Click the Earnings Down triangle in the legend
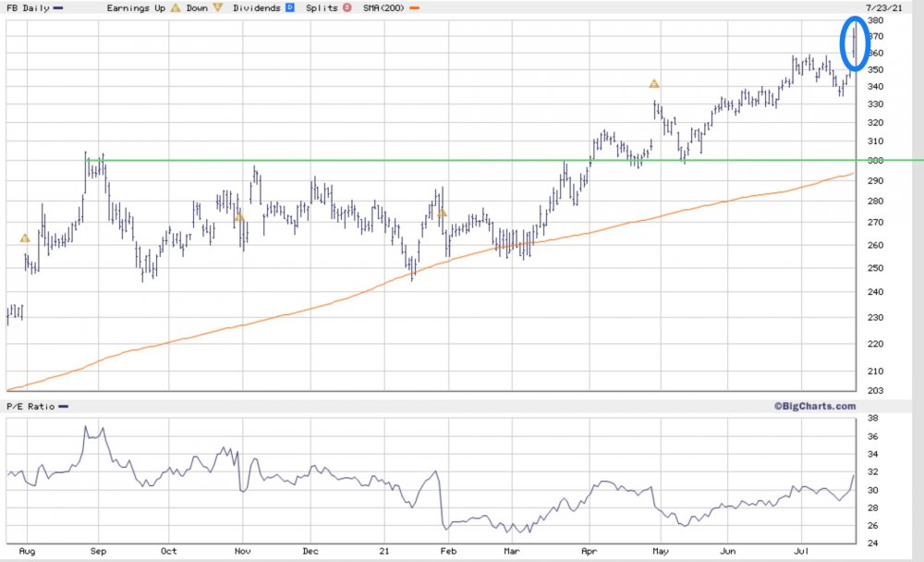This screenshot has width=924, height=562. pos(217,7)
